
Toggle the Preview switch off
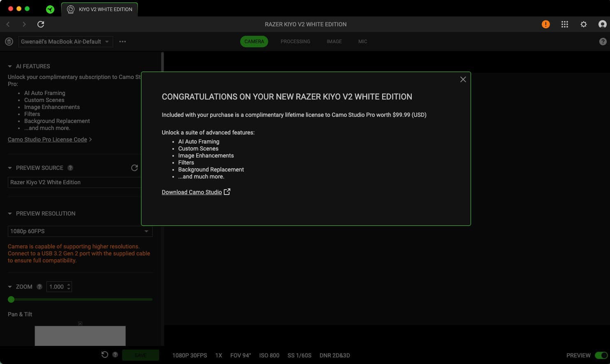[x=601, y=355]
